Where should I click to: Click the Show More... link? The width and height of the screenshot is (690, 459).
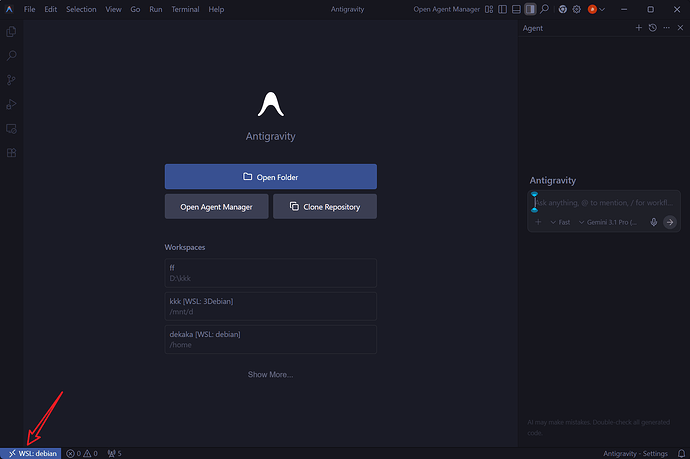point(270,375)
